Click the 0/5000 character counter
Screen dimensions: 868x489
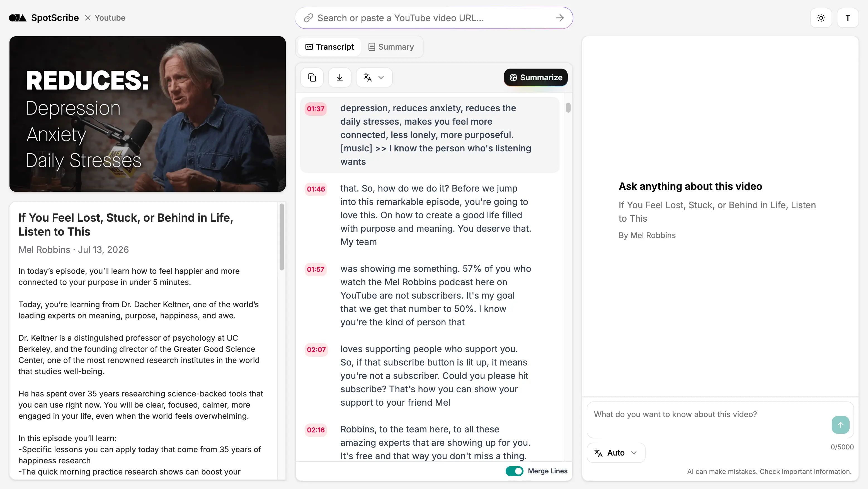point(842,447)
